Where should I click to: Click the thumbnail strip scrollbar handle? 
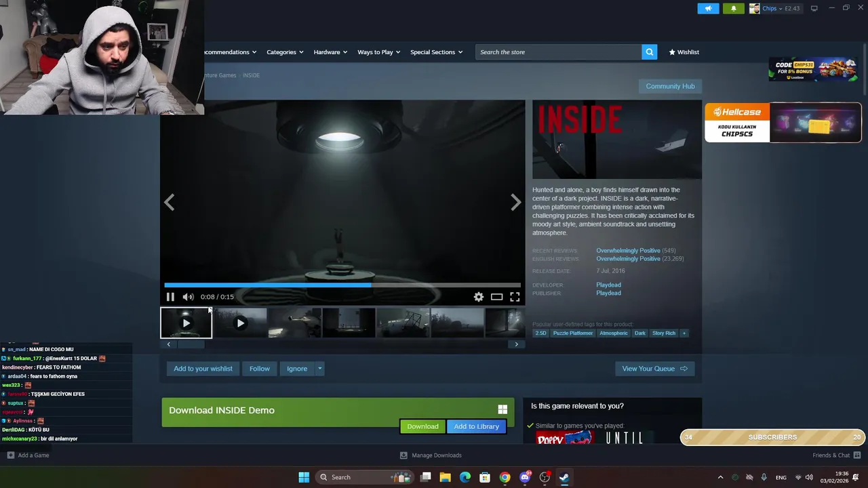[x=191, y=344]
